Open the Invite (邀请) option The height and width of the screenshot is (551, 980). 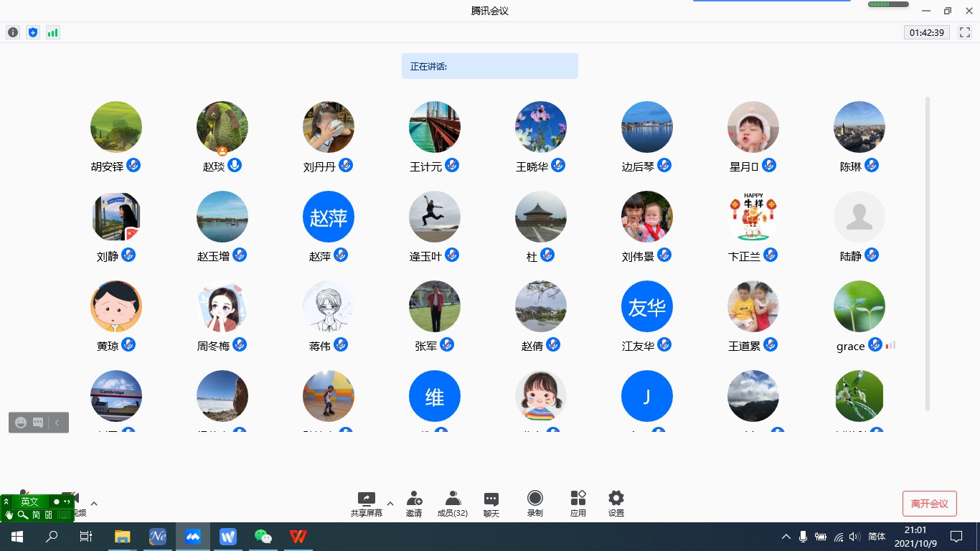[x=414, y=499]
